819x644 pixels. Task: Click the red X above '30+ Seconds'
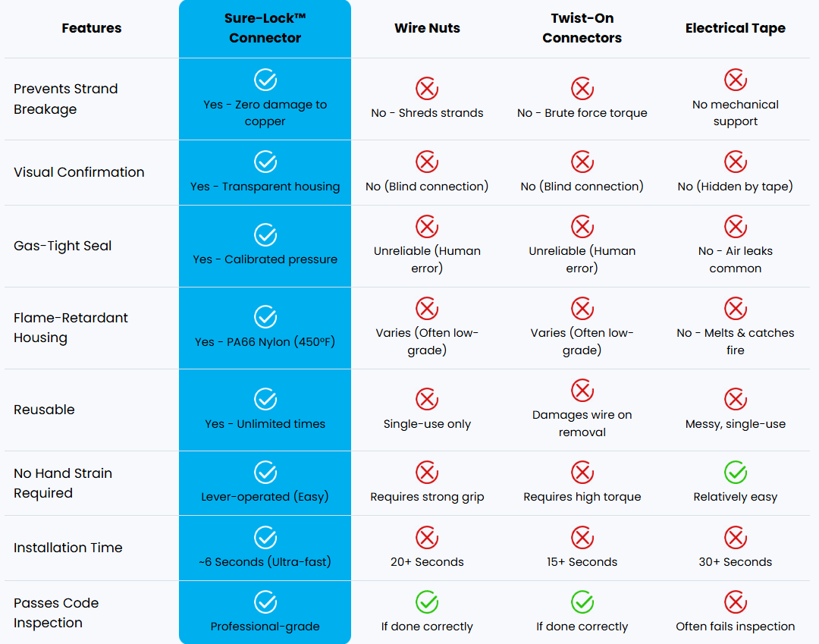coord(736,538)
